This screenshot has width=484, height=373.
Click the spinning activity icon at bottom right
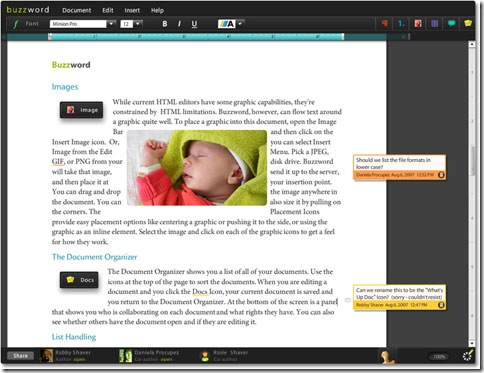468,356
